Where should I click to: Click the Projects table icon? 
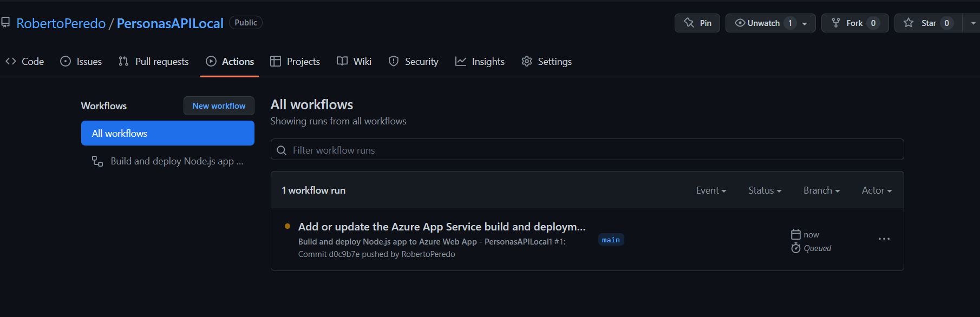click(x=276, y=61)
